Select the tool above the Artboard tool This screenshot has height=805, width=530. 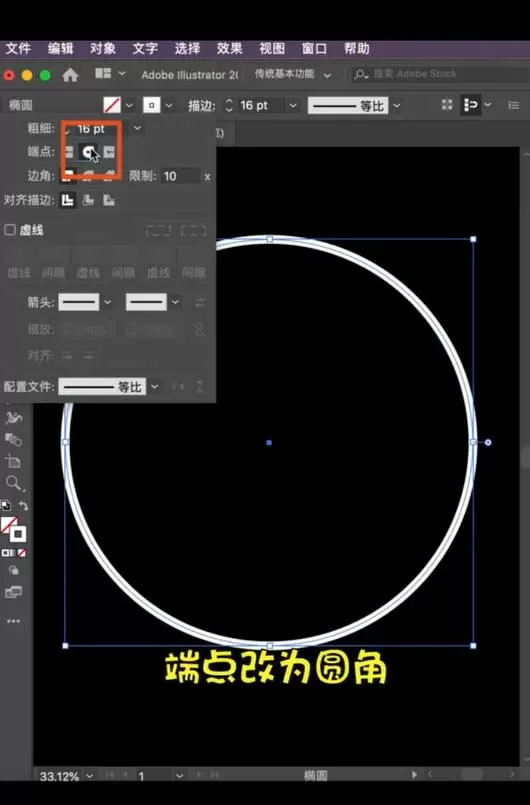point(13,439)
